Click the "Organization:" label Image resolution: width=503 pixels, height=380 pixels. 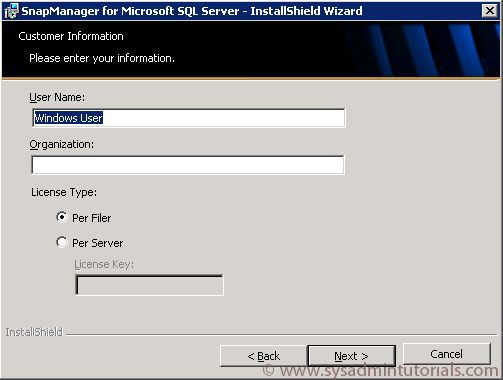tap(62, 144)
